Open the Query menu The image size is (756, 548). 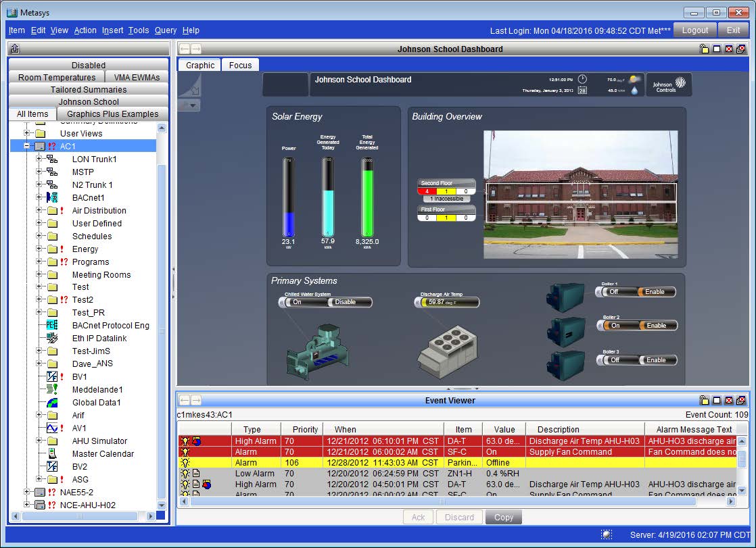pyautogui.click(x=166, y=30)
